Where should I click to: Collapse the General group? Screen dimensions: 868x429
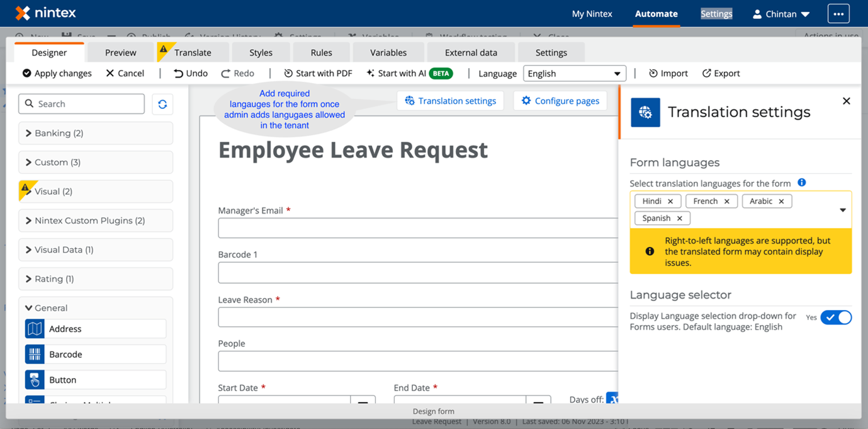point(96,308)
